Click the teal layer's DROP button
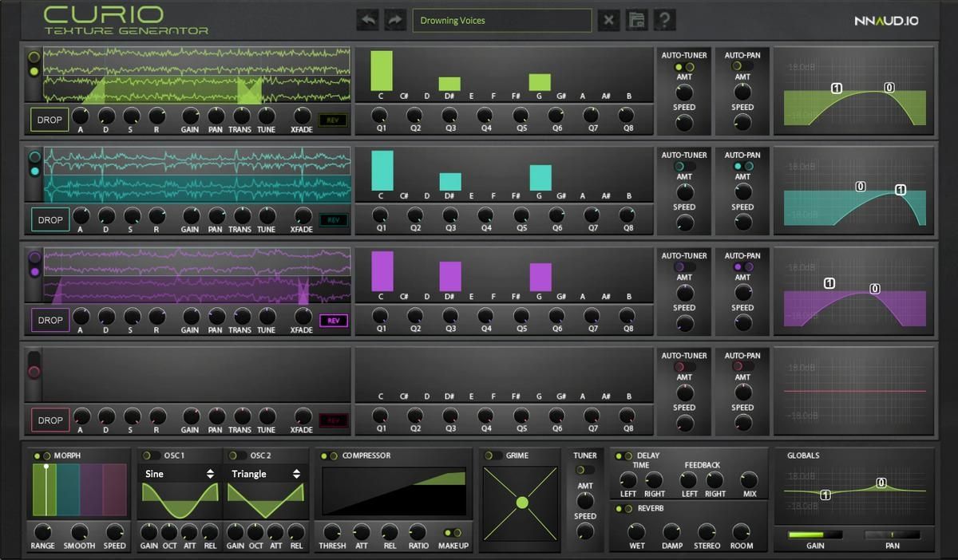Screen dimensions: 958x560 tap(49, 220)
